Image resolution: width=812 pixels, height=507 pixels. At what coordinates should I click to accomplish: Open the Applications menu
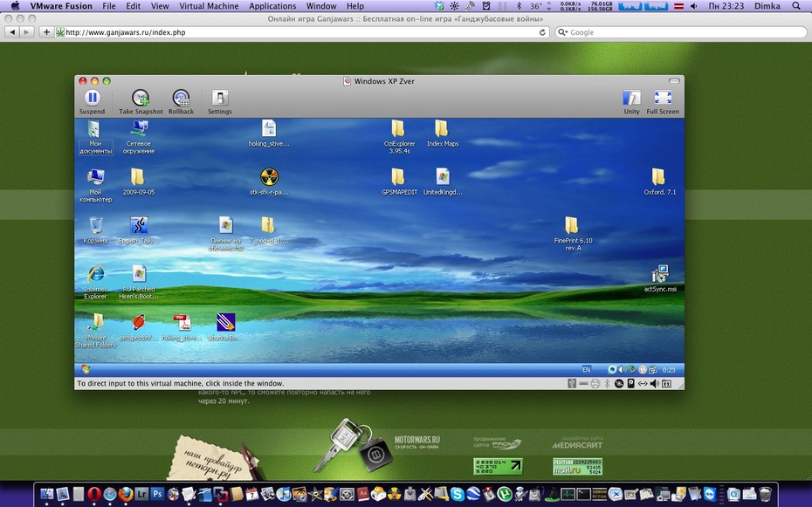272,6
